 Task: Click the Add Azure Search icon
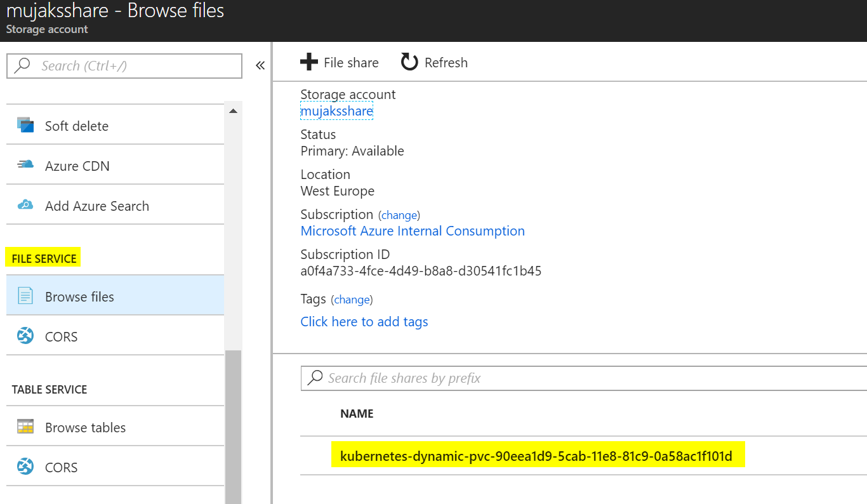[x=25, y=205]
